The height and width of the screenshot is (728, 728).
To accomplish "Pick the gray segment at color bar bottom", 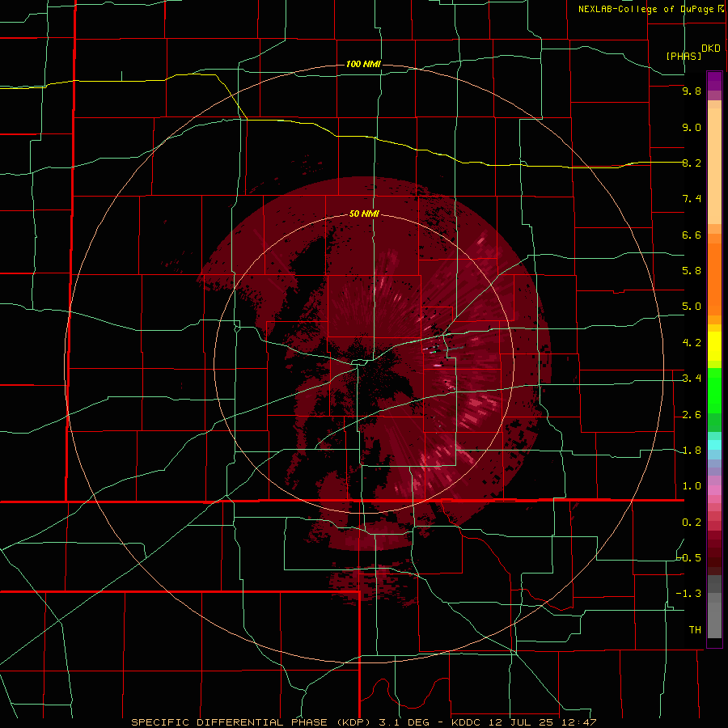I will (x=714, y=616).
